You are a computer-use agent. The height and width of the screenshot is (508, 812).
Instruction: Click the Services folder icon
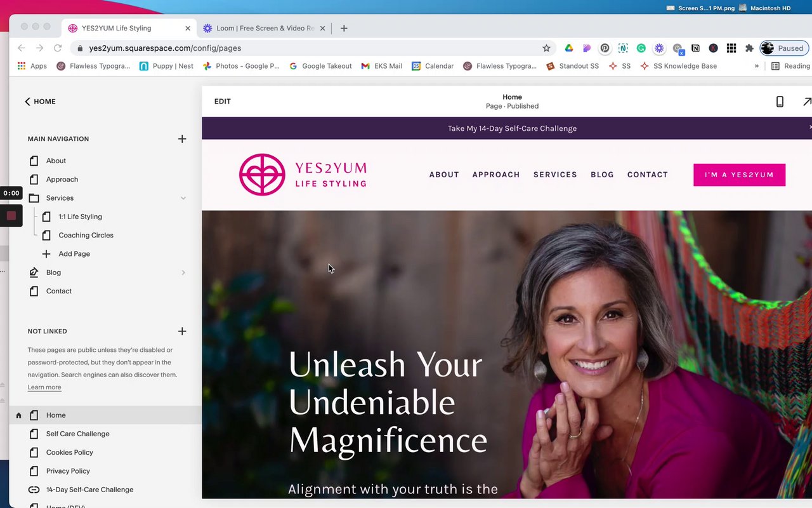[x=34, y=198]
